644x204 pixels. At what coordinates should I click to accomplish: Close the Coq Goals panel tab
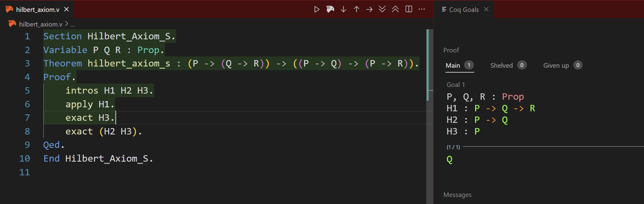486,9
